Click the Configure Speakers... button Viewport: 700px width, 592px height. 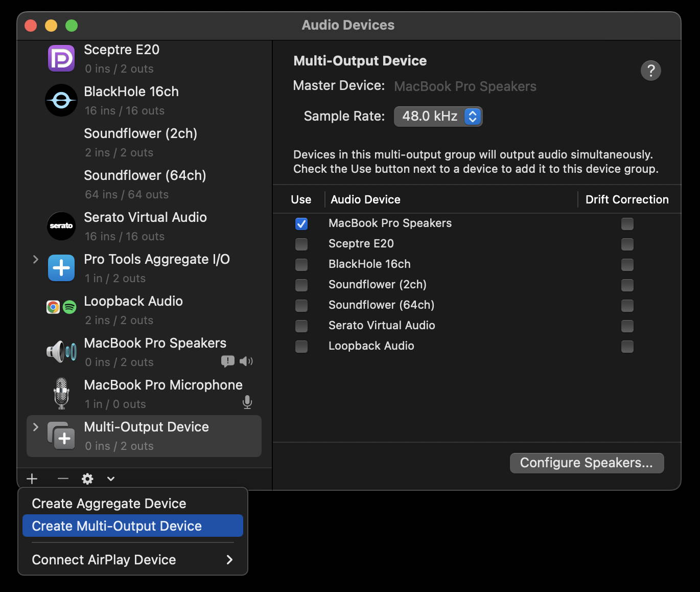[x=587, y=463]
